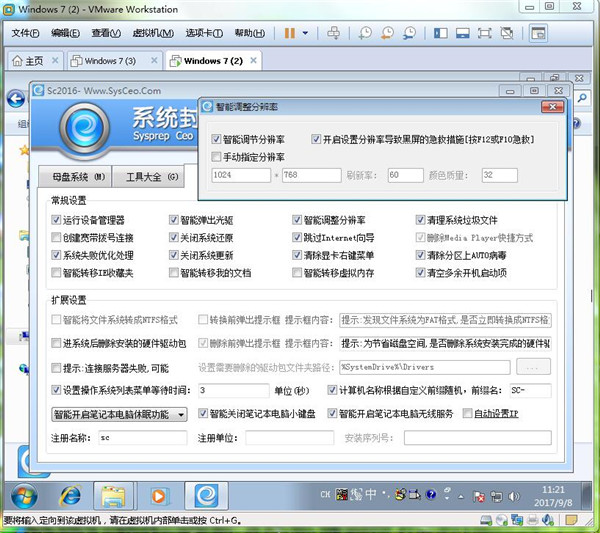The width and height of the screenshot is (600, 533).
Task: Toggle 开启设置分辨率导致黑屏的急救措施 checkbox
Action: 316,139
